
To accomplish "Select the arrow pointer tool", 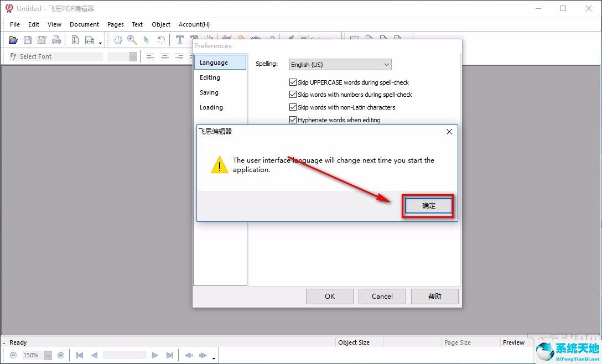I will [147, 40].
